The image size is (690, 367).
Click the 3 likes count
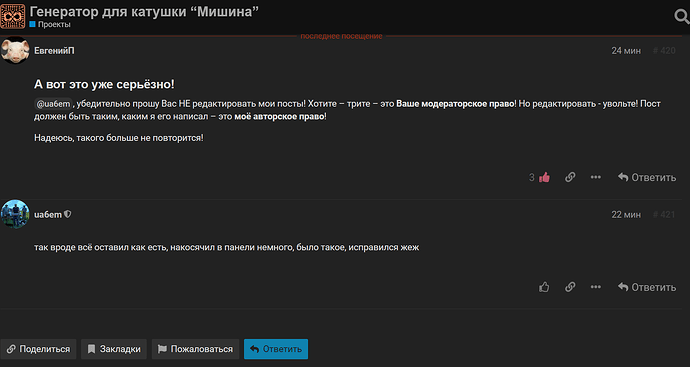click(x=532, y=177)
